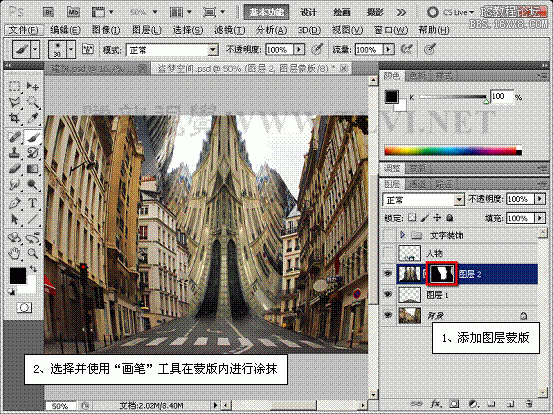The height and width of the screenshot is (414, 553).
Task: Enable airbrush mode in options bar
Action: [x=407, y=49]
